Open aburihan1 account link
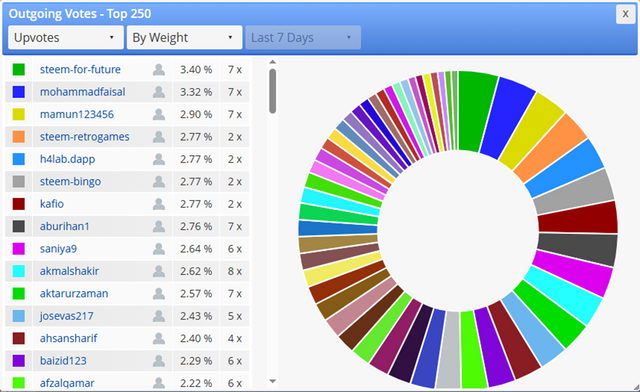 pos(64,226)
